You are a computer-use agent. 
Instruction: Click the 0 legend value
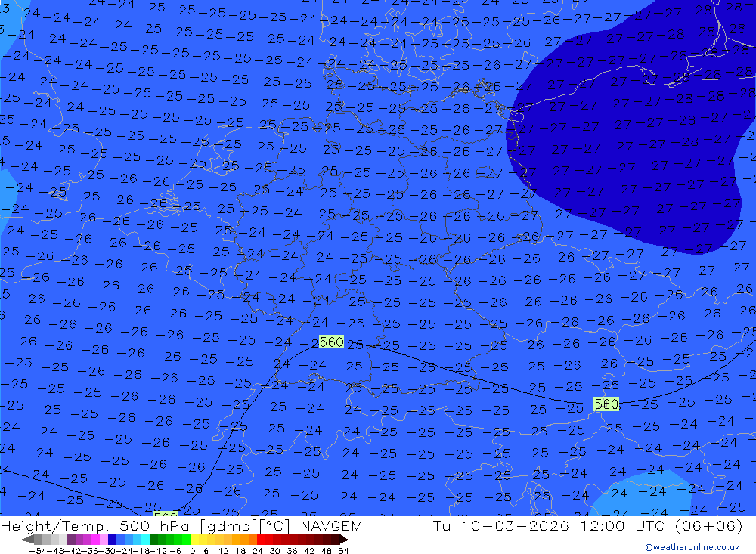point(192,551)
